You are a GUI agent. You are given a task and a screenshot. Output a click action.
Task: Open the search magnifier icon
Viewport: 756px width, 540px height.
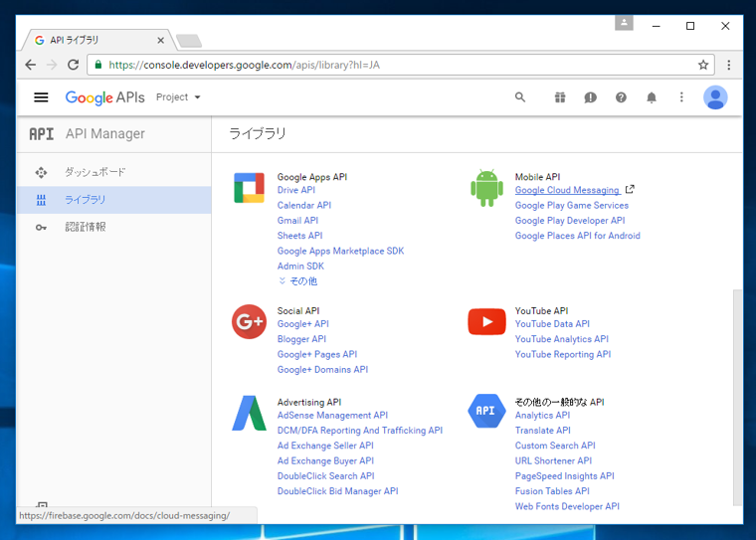click(519, 97)
